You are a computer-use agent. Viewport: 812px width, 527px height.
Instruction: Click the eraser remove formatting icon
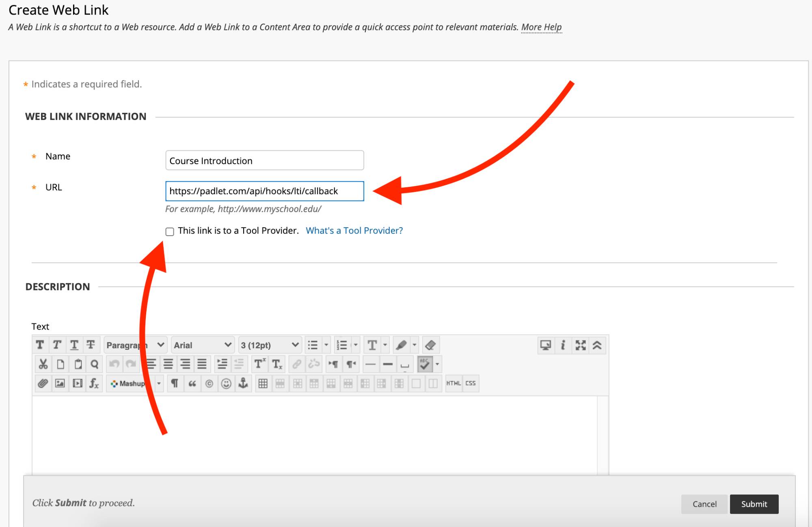[430, 345]
